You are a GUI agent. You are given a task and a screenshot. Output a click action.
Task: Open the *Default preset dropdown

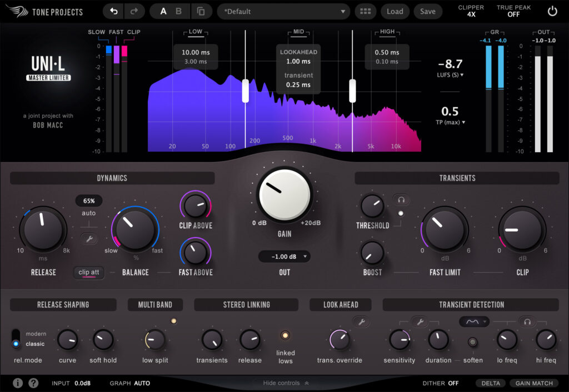(283, 12)
